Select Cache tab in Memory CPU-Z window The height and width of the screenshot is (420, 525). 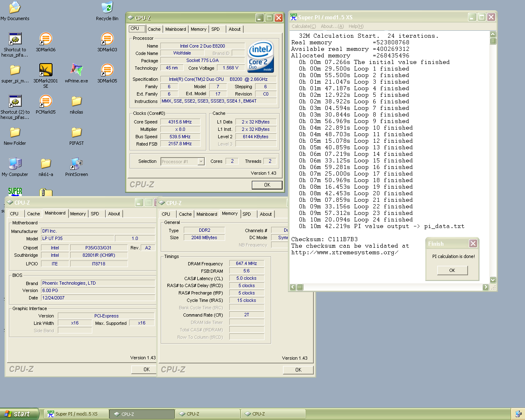[185, 214]
